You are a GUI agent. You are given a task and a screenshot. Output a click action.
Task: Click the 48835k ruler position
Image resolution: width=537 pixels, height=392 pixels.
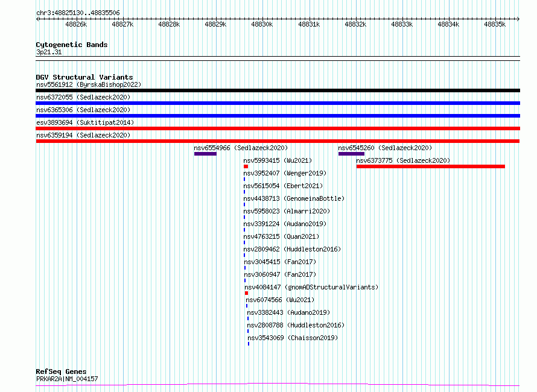tap(495, 24)
